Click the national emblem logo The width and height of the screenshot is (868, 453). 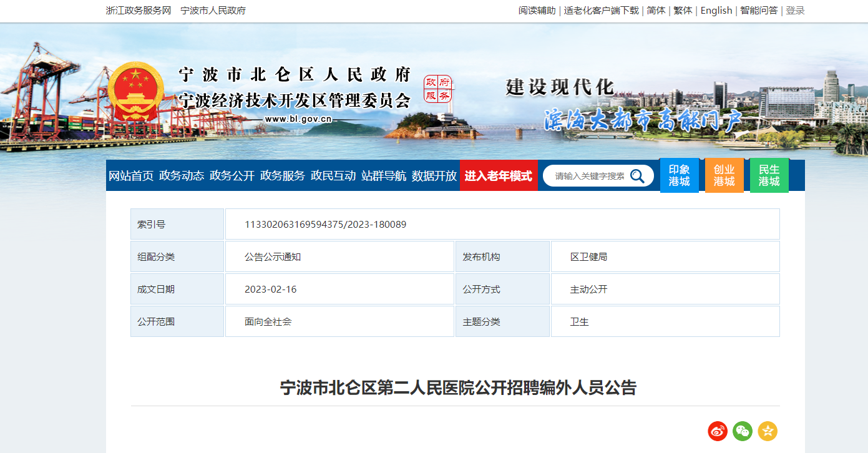click(x=135, y=92)
